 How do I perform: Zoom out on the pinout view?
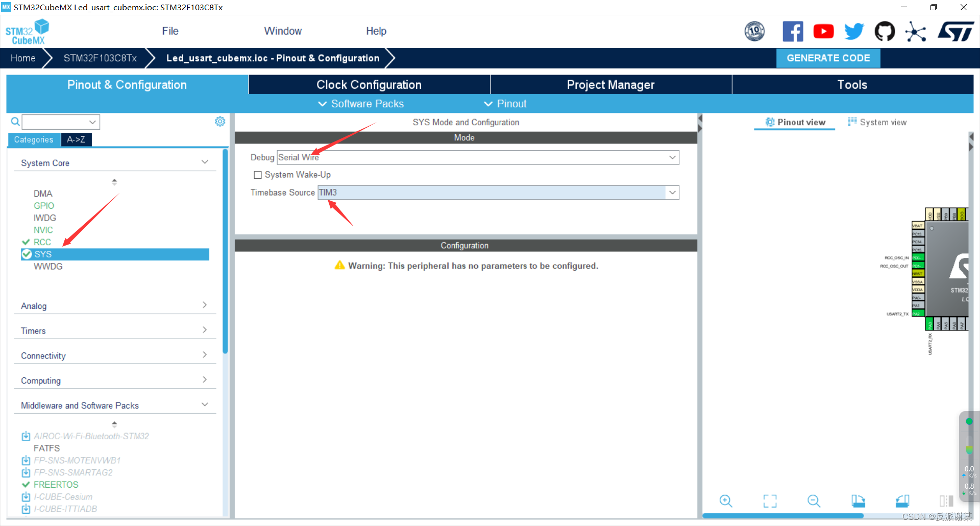pos(814,501)
